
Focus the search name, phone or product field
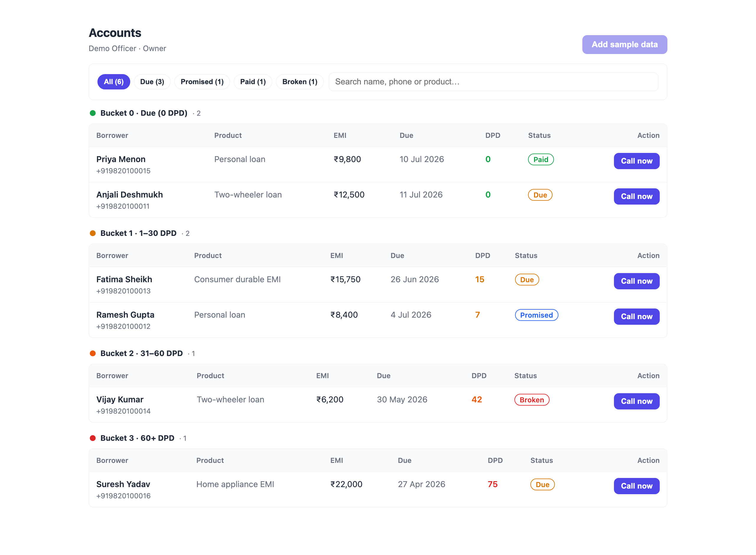(x=493, y=82)
